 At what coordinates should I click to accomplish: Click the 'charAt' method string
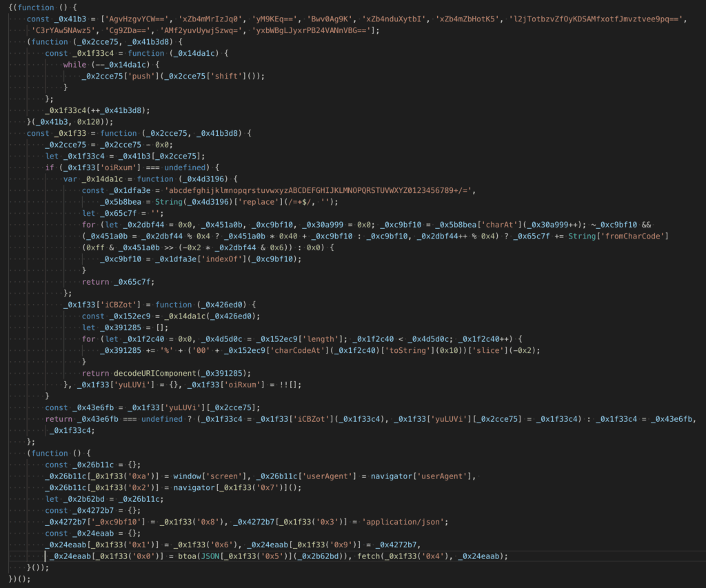[x=500, y=225]
